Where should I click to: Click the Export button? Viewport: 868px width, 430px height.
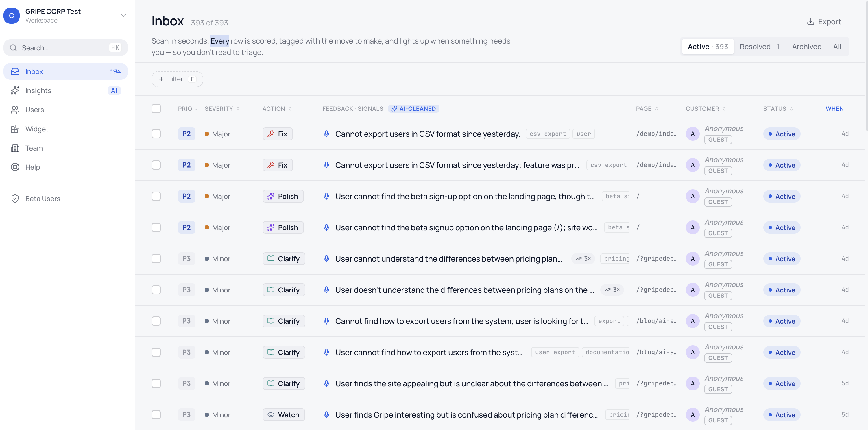coord(824,22)
